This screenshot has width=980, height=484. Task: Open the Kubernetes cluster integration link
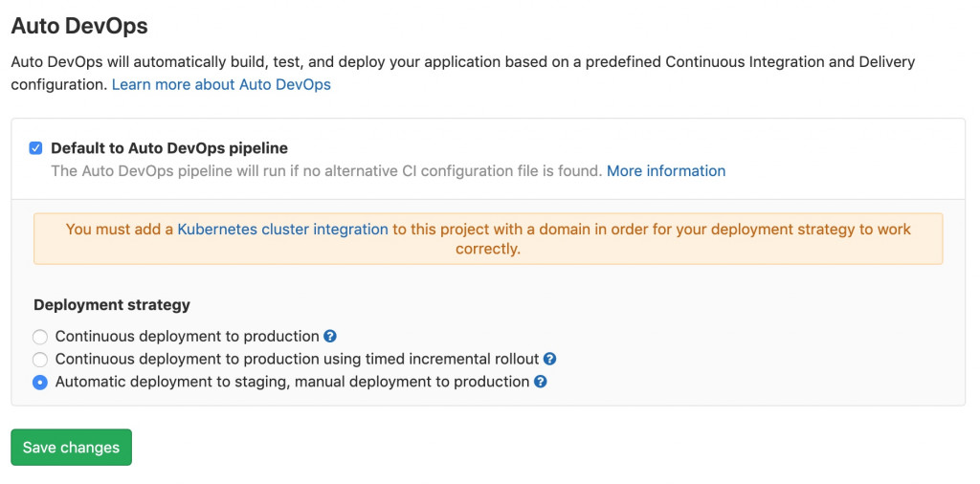pyautogui.click(x=282, y=230)
